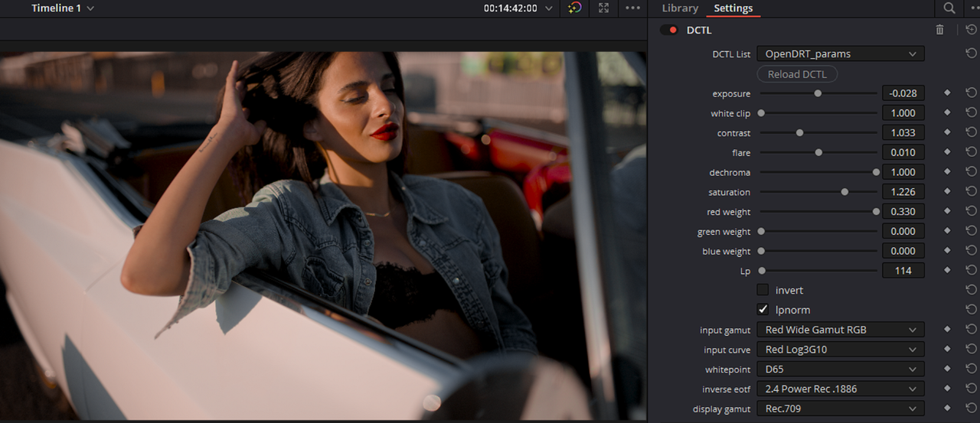Add keyframe for input gamut

coord(947,330)
